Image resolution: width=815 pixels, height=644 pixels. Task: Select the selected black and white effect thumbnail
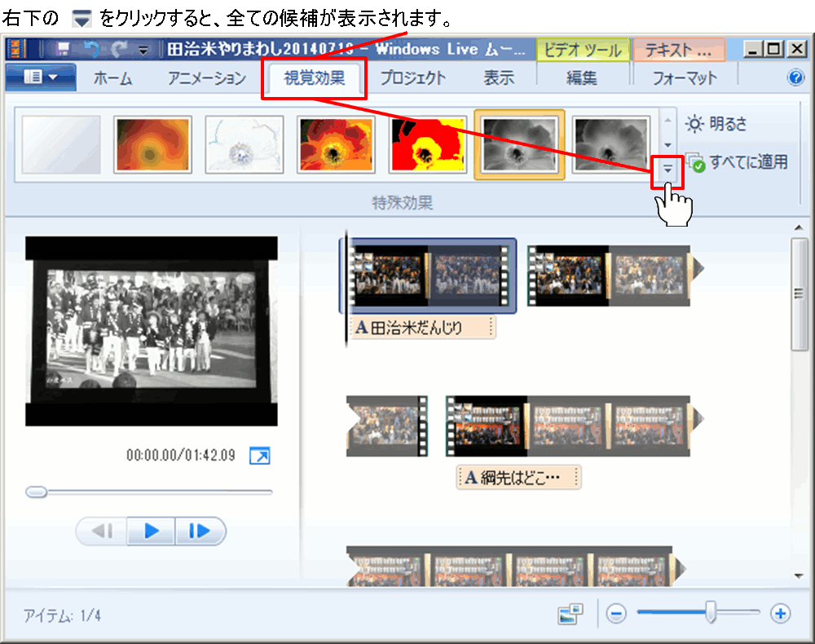pyautogui.click(x=519, y=144)
